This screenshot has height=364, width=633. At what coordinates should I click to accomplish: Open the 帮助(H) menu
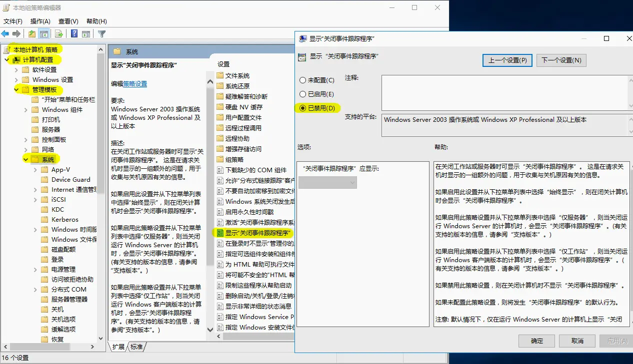click(96, 21)
